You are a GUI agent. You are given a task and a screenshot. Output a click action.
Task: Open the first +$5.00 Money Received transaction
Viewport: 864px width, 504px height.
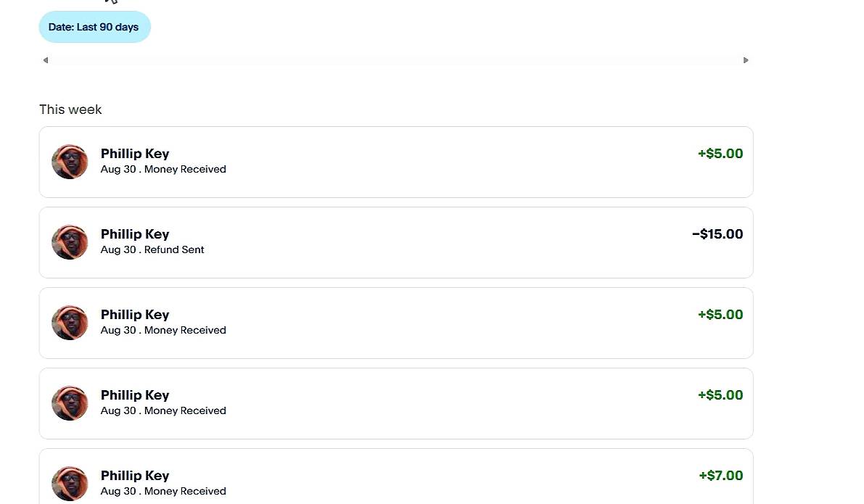[x=396, y=162]
